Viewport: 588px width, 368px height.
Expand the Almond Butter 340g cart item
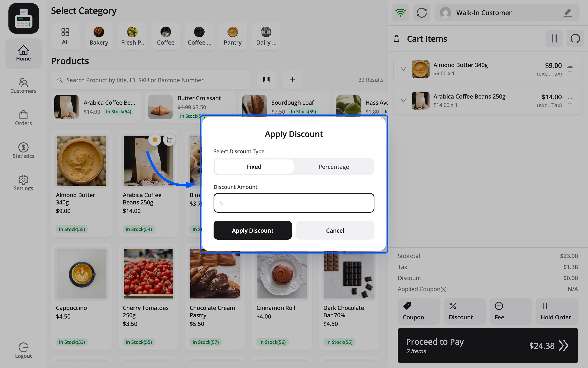tap(403, 69)
